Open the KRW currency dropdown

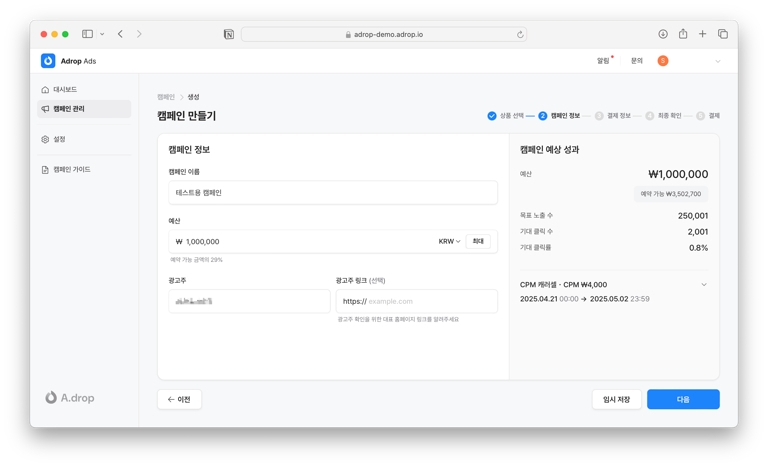pos(449,241)
